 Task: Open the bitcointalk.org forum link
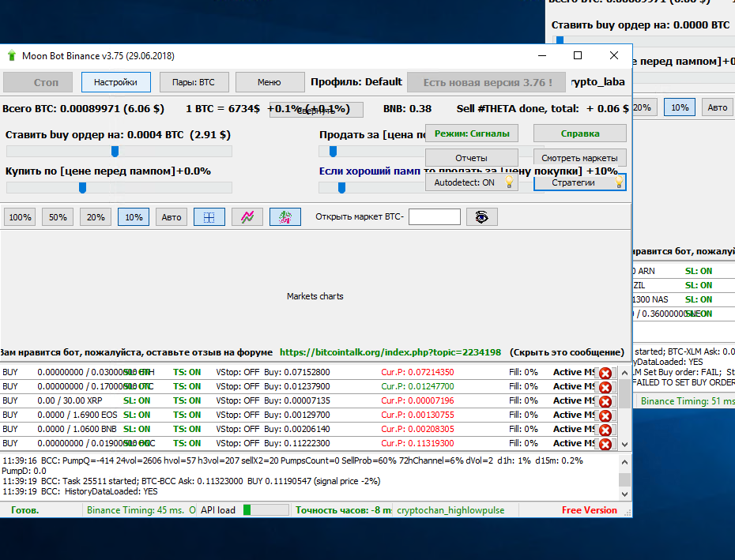(390, 352)
